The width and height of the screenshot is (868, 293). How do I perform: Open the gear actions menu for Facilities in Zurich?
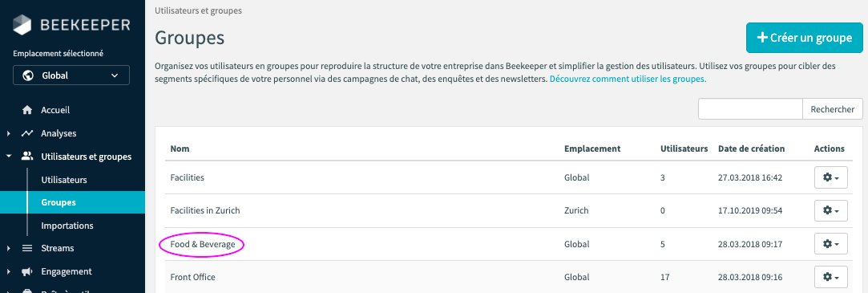[x=831, y=211]
